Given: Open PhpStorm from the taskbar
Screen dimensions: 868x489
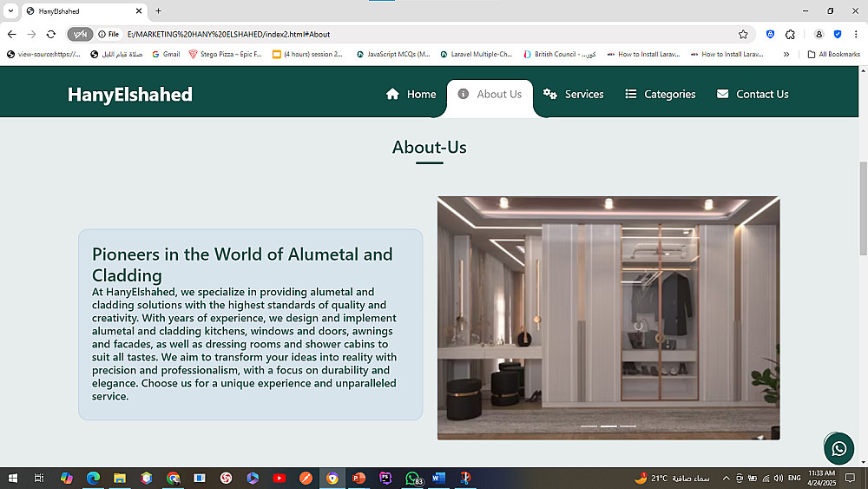Looking at the screenshot, I should pyautogui.click(x=385, y=478).
